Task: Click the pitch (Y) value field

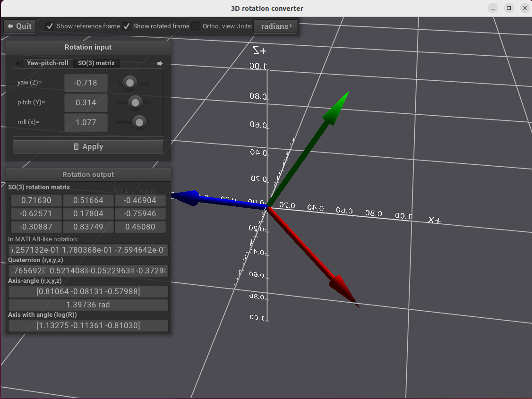Action: tap(86, 103)
